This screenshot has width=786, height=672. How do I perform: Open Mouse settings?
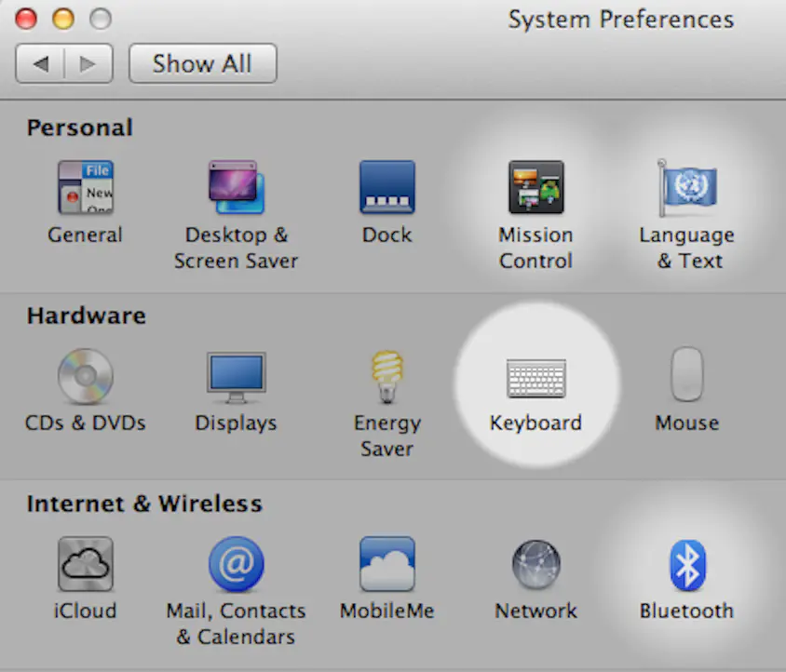[686, 375]
